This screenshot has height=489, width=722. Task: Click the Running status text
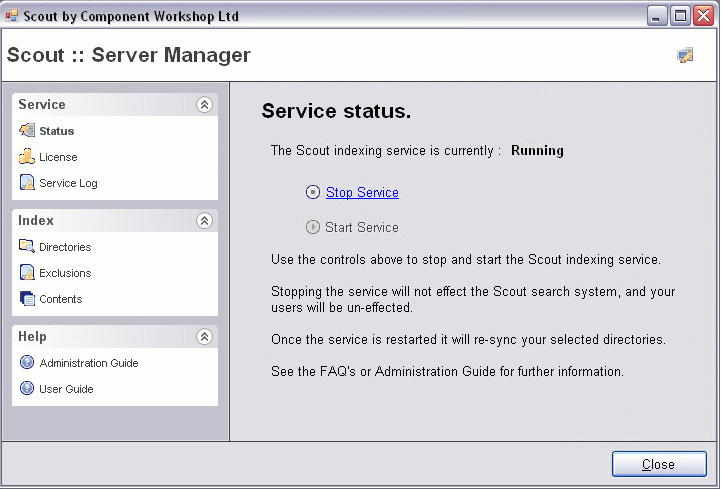click(537, 151)
